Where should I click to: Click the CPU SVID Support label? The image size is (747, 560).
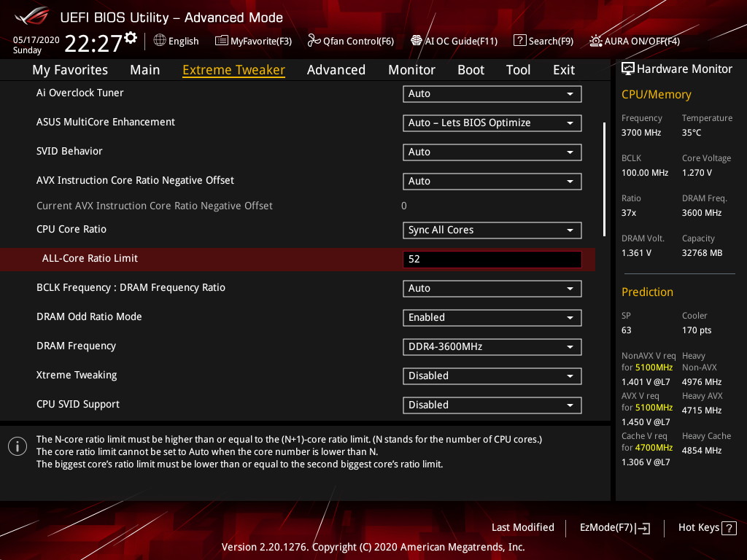[78, 404]
